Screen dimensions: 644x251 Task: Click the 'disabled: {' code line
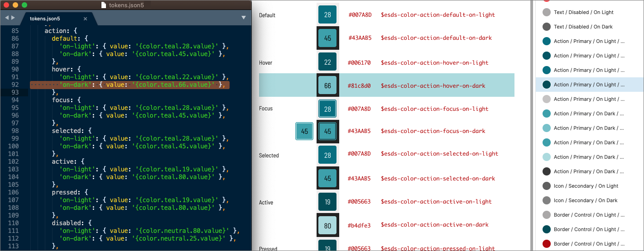point(72,223)
